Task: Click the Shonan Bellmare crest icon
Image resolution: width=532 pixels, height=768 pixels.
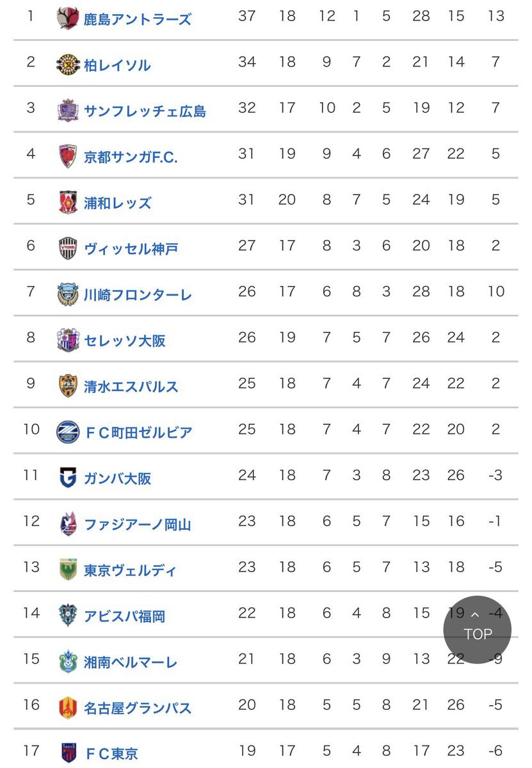Action: [x=67, y=662]
